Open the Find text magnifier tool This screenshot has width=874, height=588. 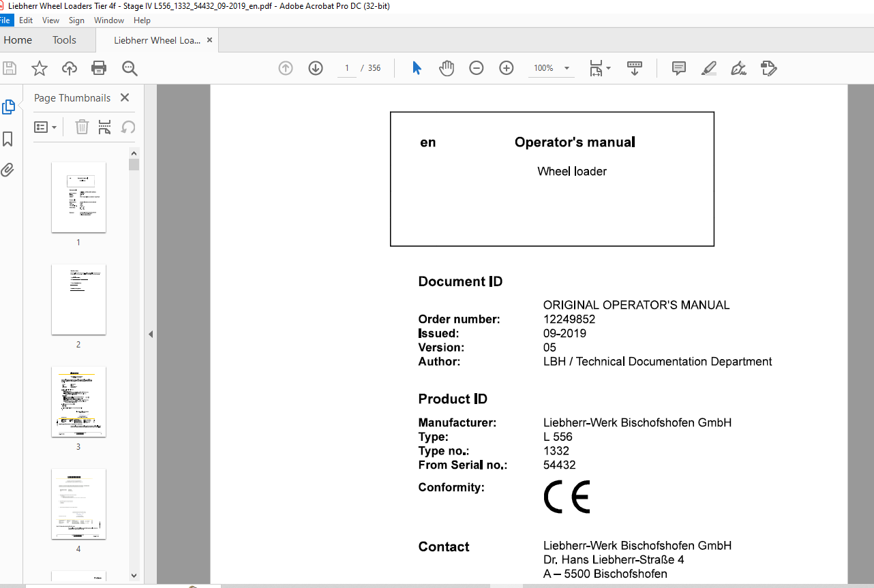click(130, 68)
